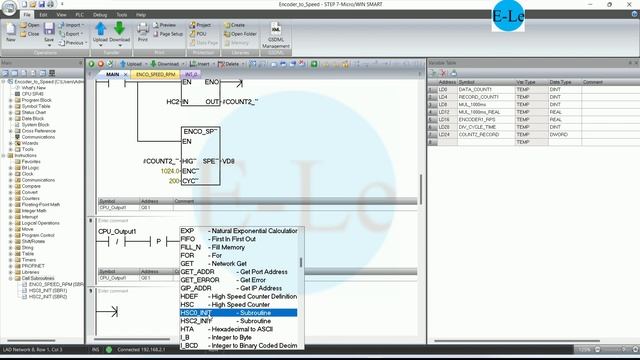This screenshot has height=360, width=640.
Task: Click the Save icon in ribbon
Action: click(49, 29)
